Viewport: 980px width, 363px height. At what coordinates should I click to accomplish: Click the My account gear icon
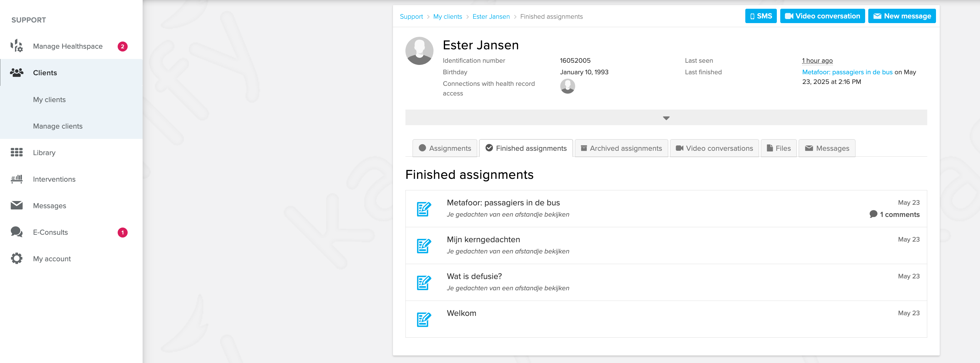point(16,258)
